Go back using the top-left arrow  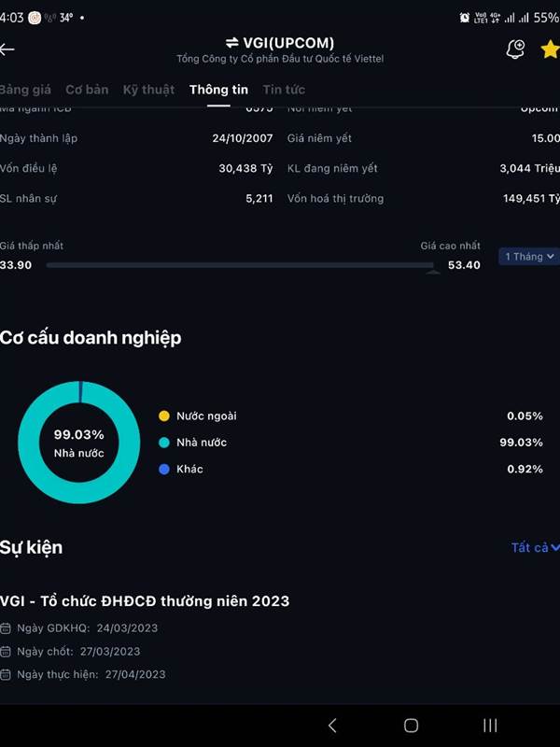(7, 49)
